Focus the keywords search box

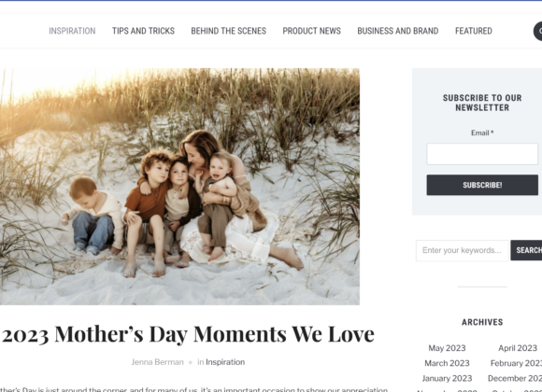click(463, 250)
